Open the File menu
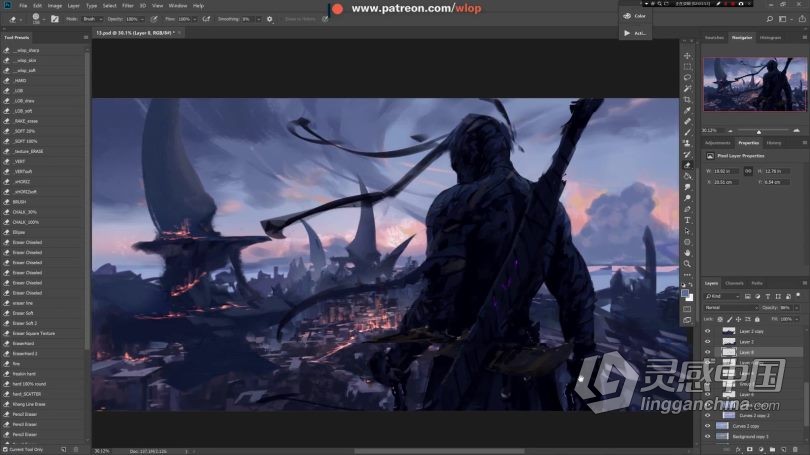 click(x=23, y=6)
